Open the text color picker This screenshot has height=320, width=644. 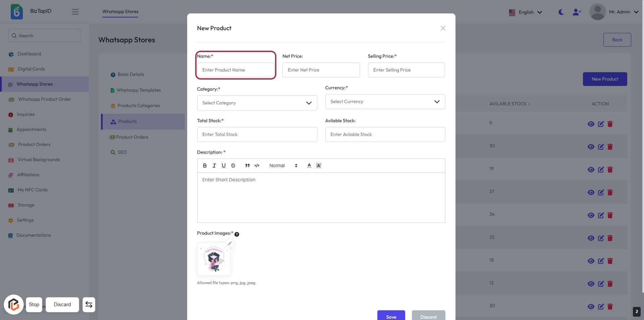point(309,166)
